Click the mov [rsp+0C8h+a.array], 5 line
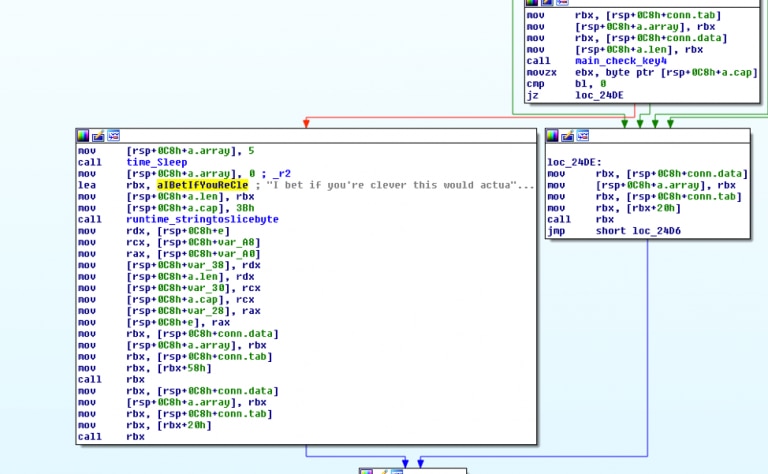The image size is (768, 474). 167,151
